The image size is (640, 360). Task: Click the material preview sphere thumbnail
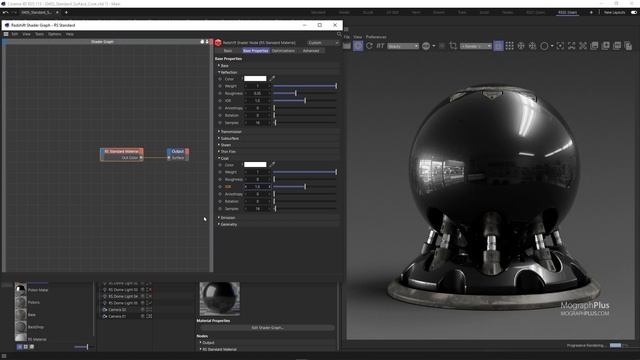pos(220,298)
